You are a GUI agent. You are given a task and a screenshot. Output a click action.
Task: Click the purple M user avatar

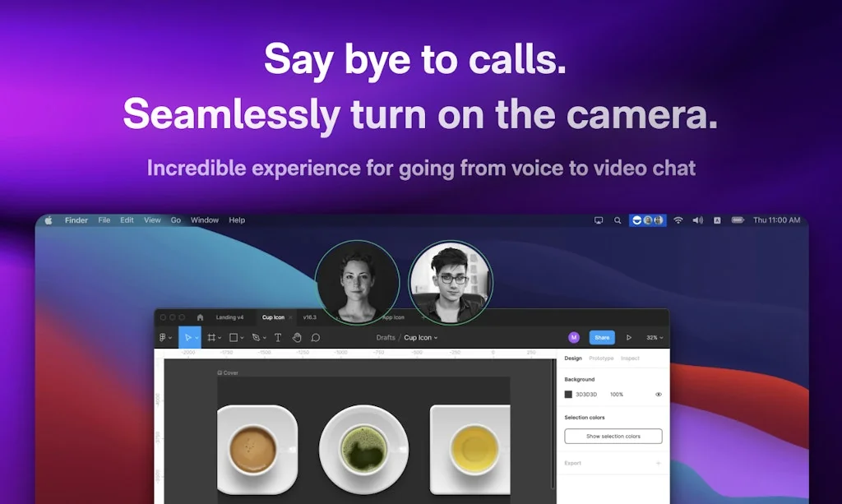(x=574, y=337)
